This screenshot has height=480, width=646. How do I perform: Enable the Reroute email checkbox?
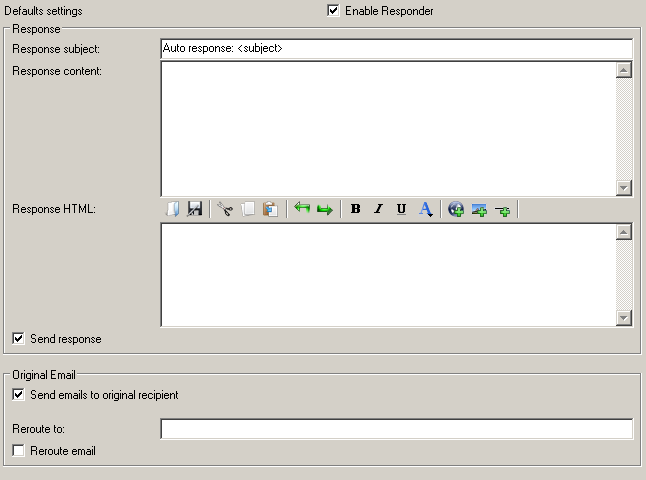[x=18, y=451]
